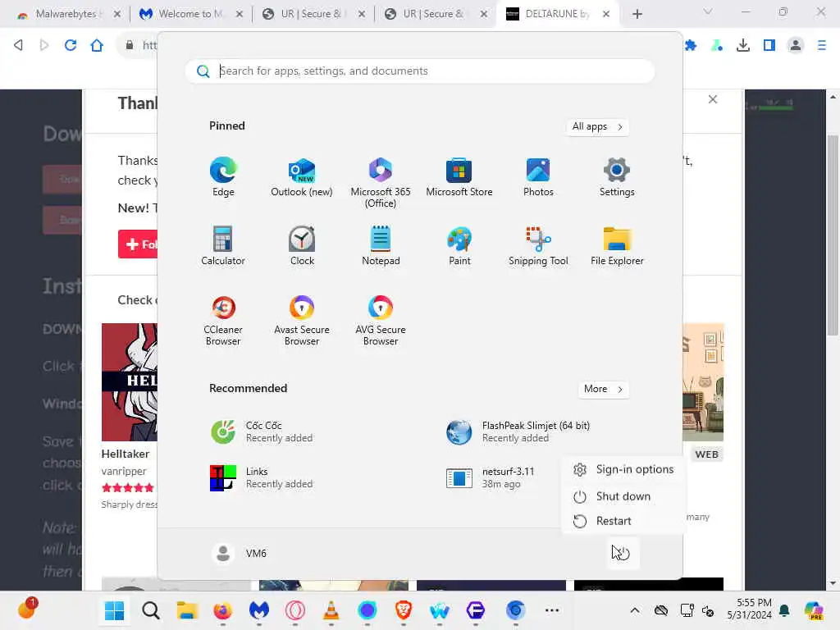Viewport: 840px width, 630px height.
Task: Click browser back arrow
Action: point(18,45)
